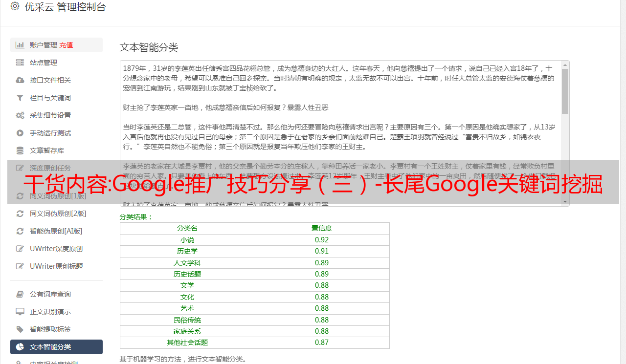The height and width of the screenshot is (364, 626).
Task: Click the text area scroll-down arrow
Action: pyautogui.click(x=565, y=202)
